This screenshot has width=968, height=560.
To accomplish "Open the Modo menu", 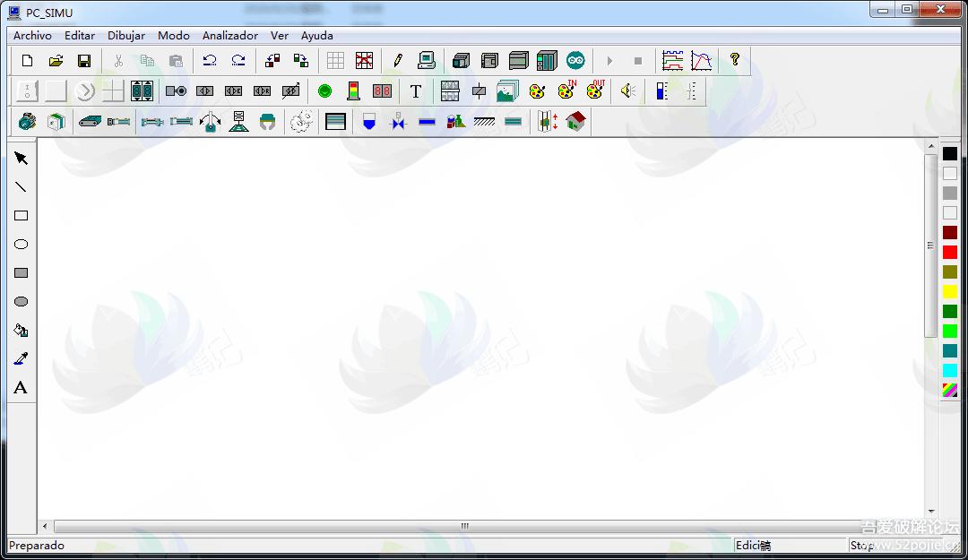I will pos(174,36).
